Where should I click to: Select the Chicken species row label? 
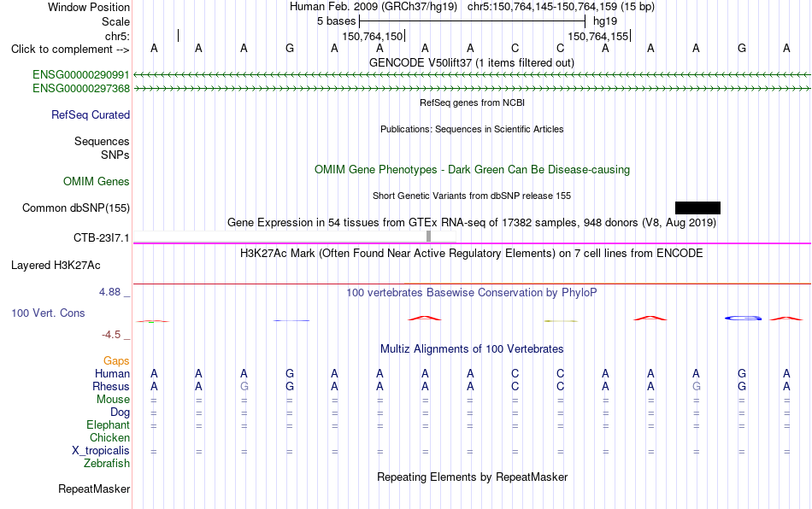109,437
